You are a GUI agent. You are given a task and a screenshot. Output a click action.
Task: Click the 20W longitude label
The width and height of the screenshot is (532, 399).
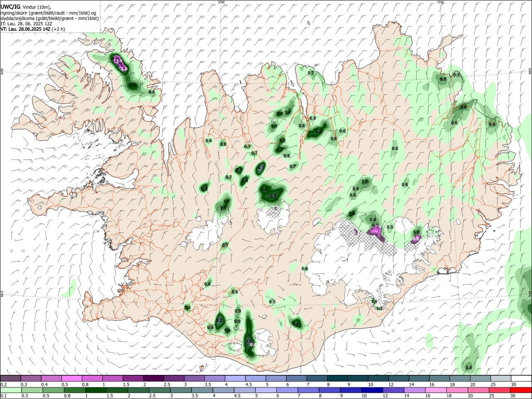point(221,2)
